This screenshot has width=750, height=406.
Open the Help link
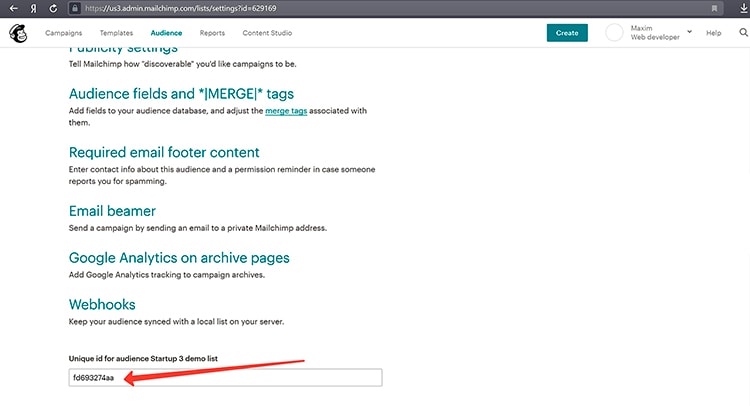coord(713,33)
